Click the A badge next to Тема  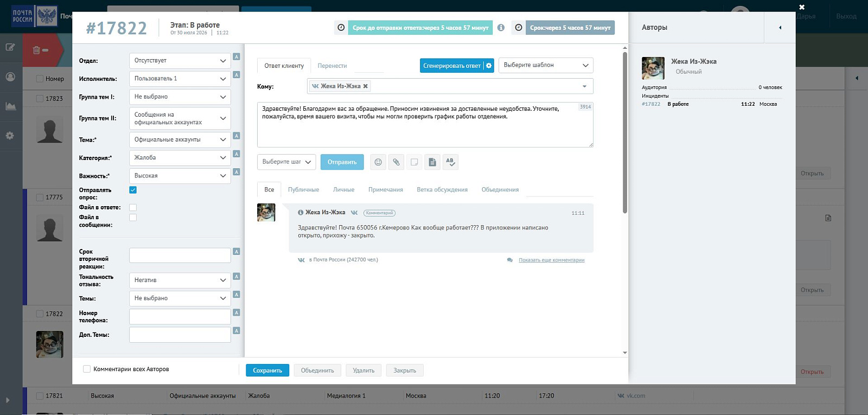tap(237, 136)
